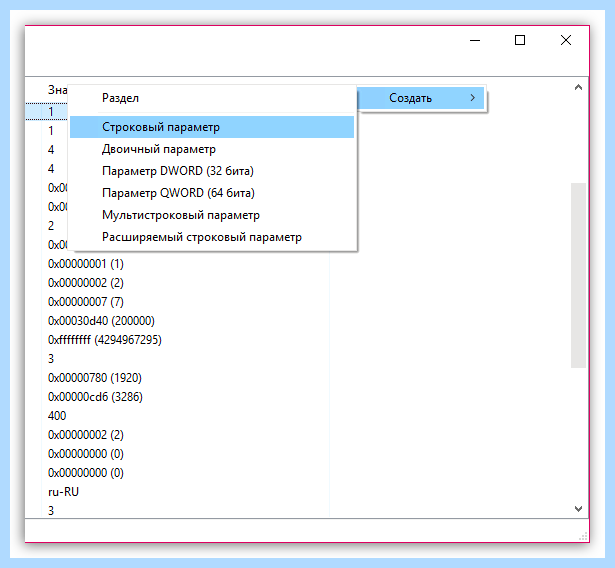Click the scroll down arrow

[578, 509]
